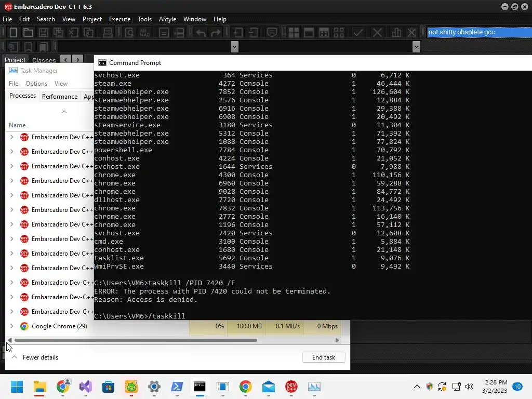532x399 pixels.
Task: Open Windows Start menu
Action: pos(17,387)
